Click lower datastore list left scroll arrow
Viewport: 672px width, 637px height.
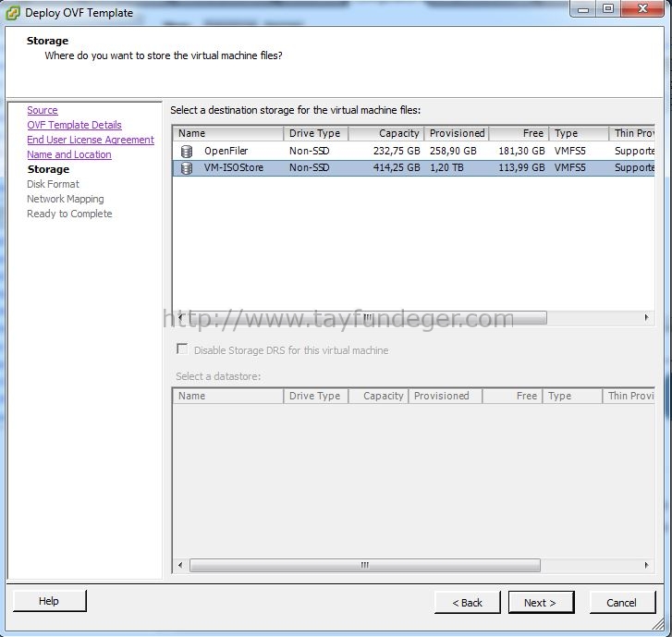(x=180, y=565)
